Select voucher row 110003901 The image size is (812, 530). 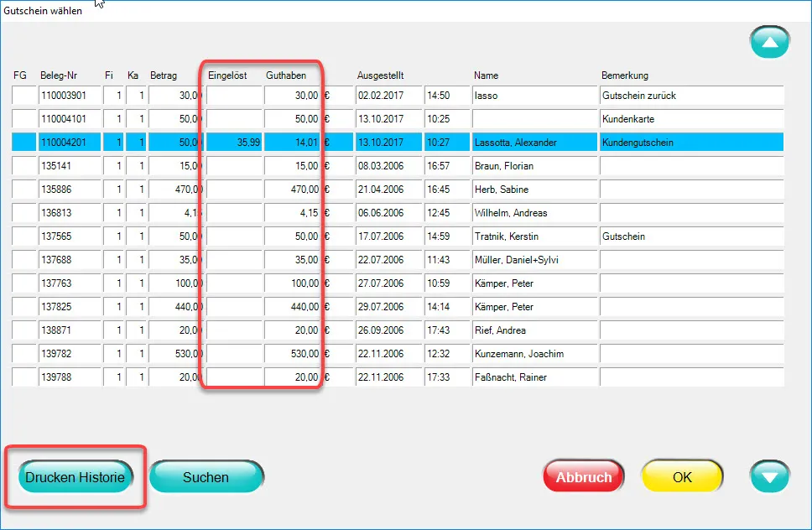pyautogui.click(x=69, y=96)
